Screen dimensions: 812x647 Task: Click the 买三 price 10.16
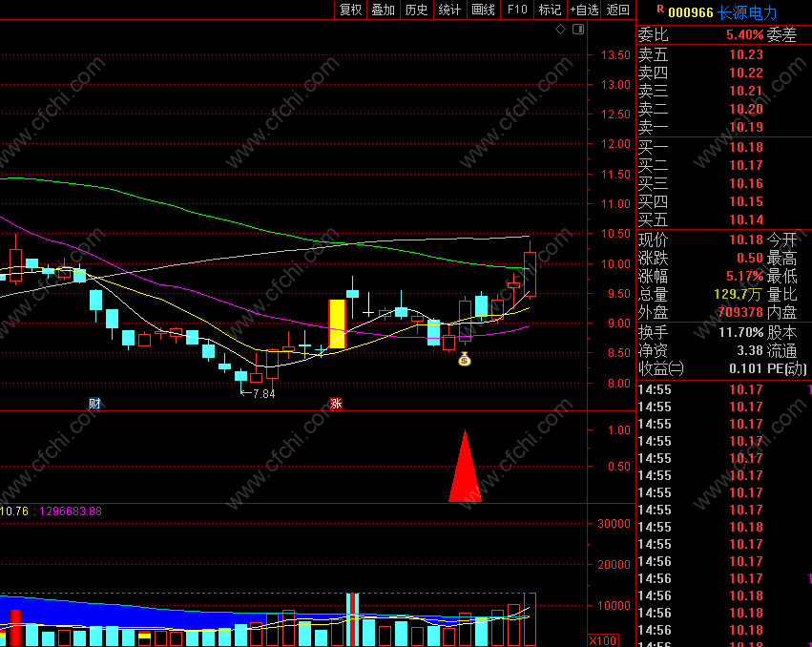[x=746, y=183]
